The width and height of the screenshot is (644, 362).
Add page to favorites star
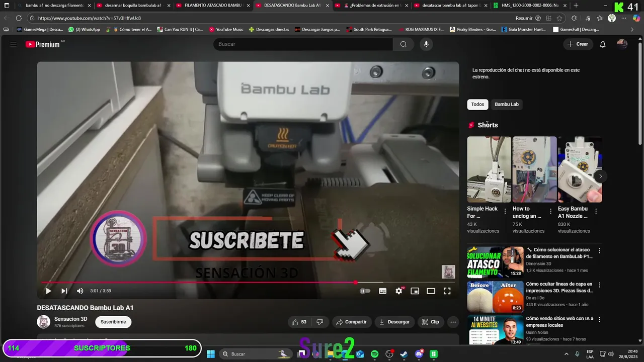coord(559,18)
